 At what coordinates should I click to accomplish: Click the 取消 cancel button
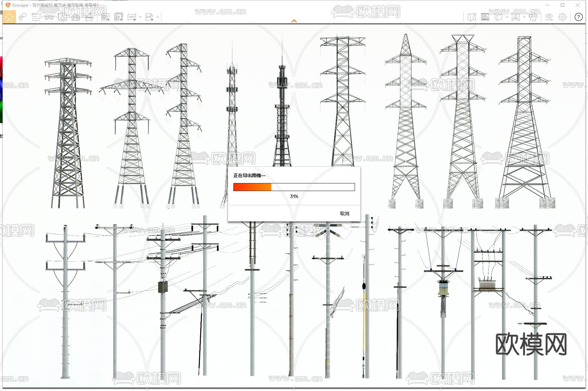(344, 214)
